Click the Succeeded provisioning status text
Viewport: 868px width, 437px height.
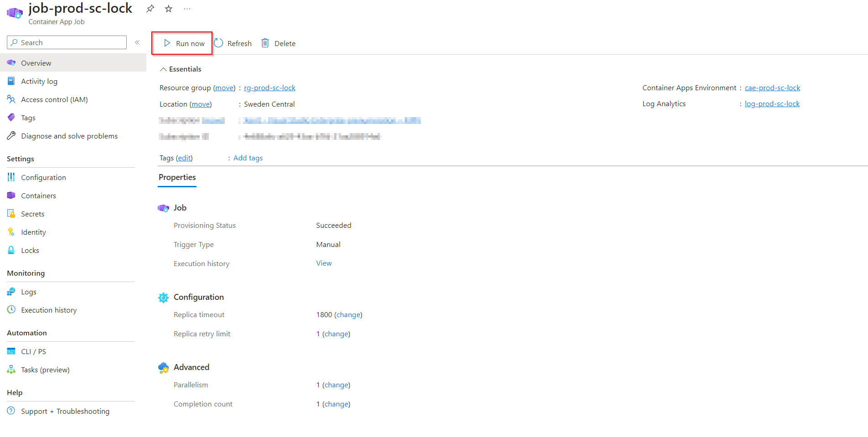[334, 225]
